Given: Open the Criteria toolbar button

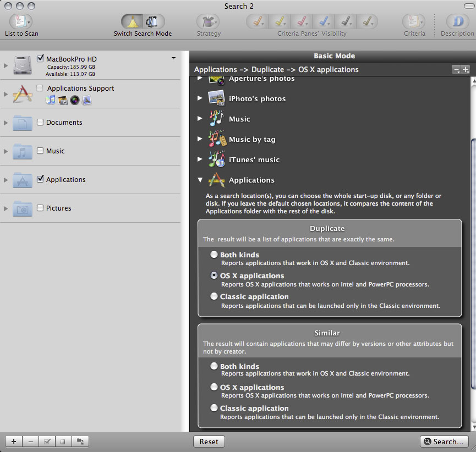Looking at the screenshot, I should click(x=414, y=21).
